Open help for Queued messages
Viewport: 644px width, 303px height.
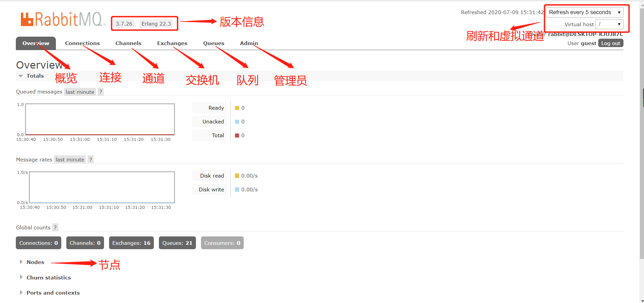pyautogui.click(x=101, y=92)
